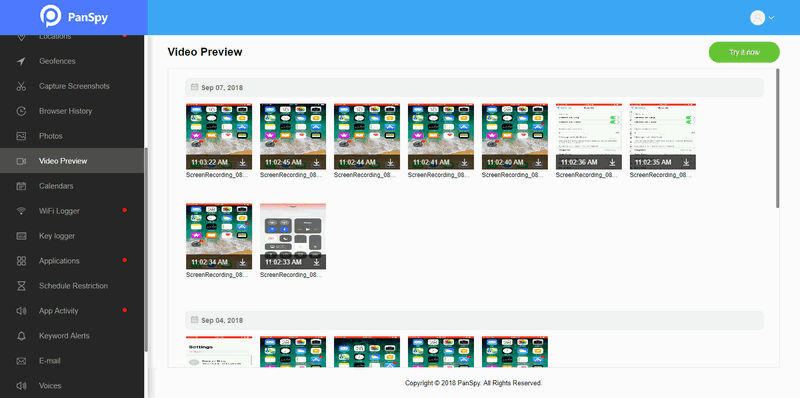Click the Sep 07, 2018 calendar icon

tap(194, 87)
